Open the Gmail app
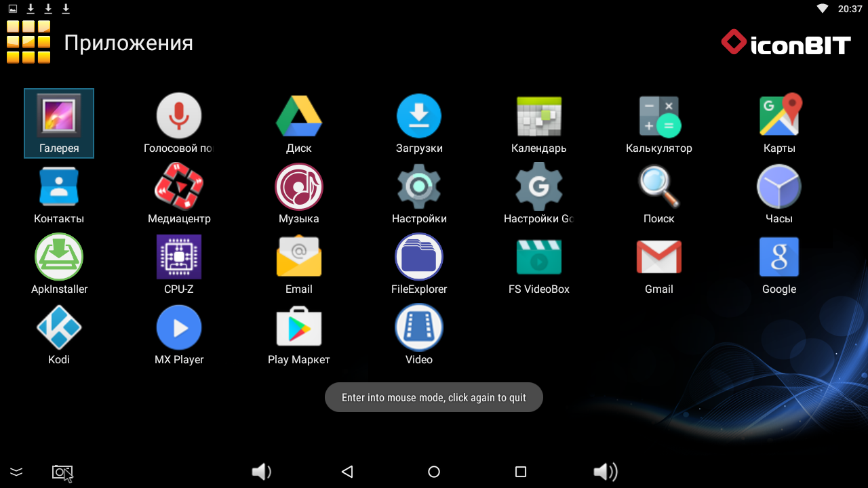This screenshot has height=488, width=868. point(659,264)
